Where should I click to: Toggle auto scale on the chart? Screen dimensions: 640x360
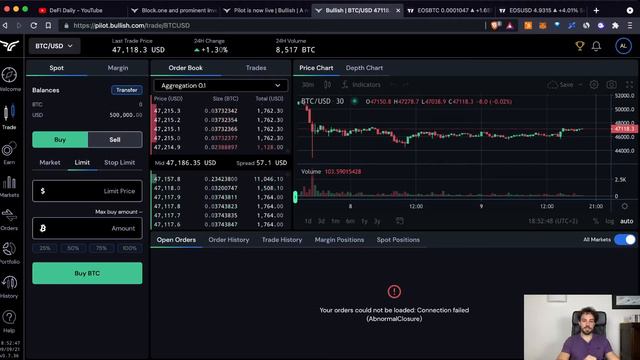coord(627,221)
